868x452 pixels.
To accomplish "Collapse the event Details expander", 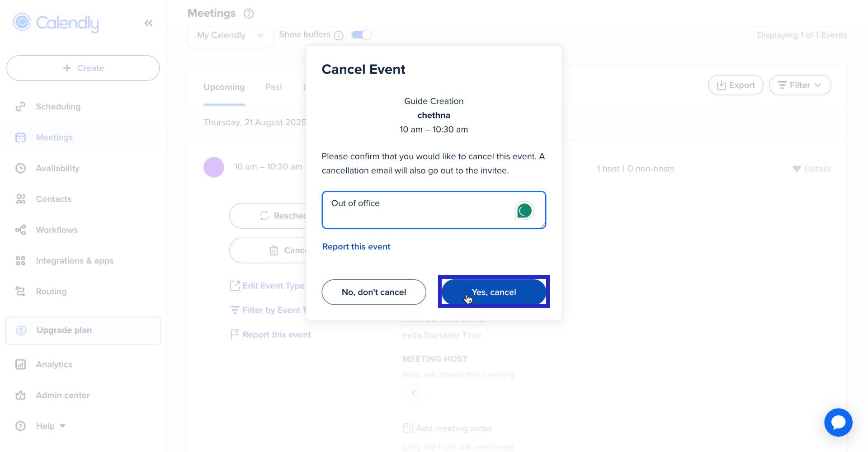I will click(x=812, y=169).
